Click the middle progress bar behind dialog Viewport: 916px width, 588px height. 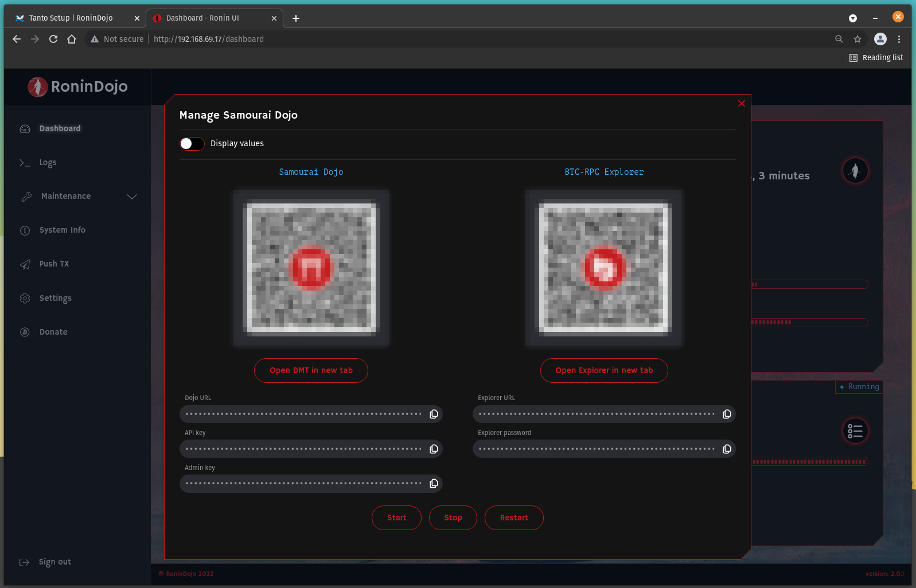(809, 323)
